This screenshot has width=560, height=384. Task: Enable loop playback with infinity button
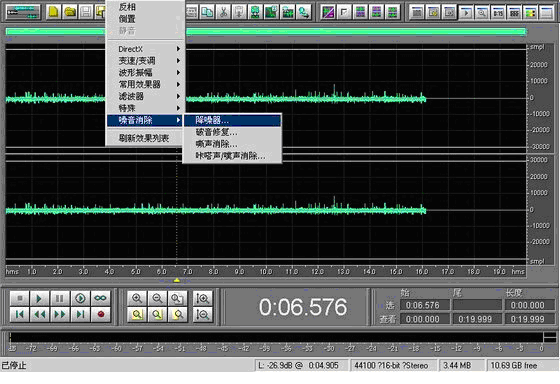click(x=100, y=298)
